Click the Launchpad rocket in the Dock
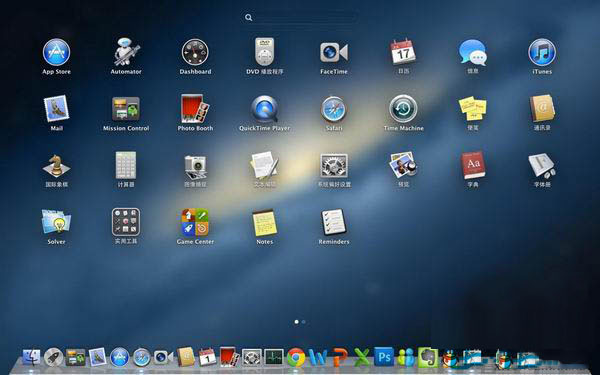Viewport: 600px width, 375px height. point(53,357)
